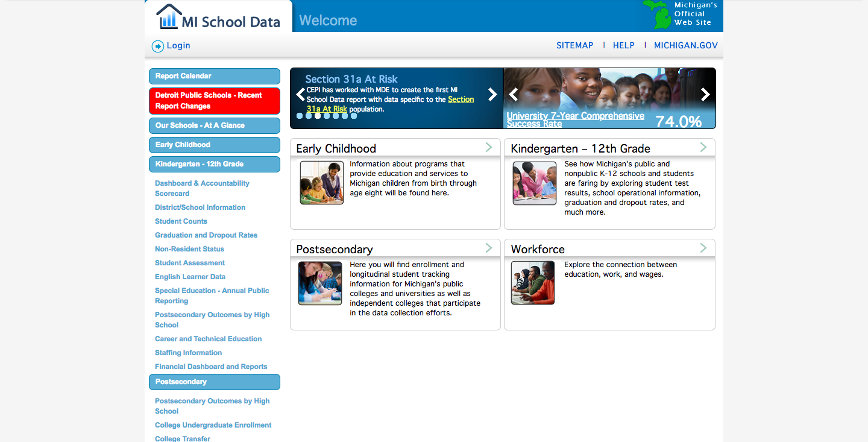
Task: Click the 74.0% success rate value
Action: [679, 121]
